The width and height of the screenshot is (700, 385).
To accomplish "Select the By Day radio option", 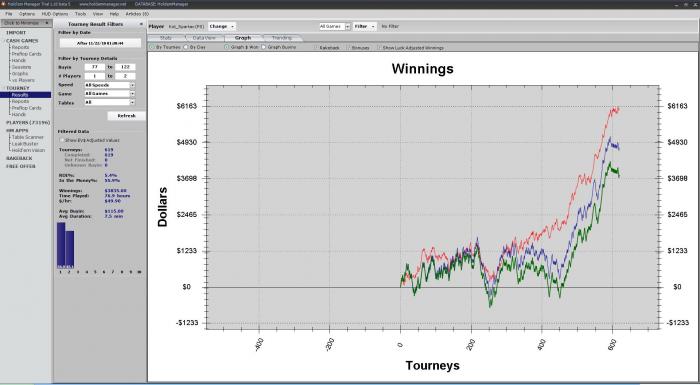I will (187, 47).
